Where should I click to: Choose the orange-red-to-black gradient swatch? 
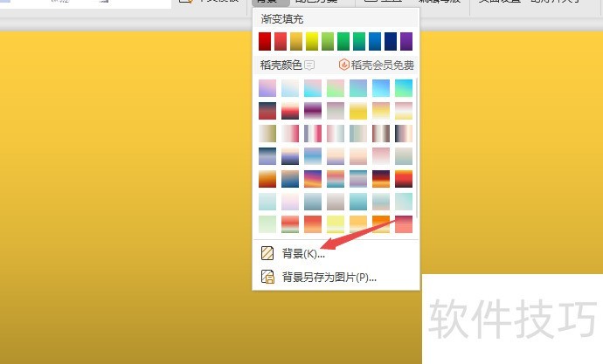pyautogui.click(x=404, y=179)
